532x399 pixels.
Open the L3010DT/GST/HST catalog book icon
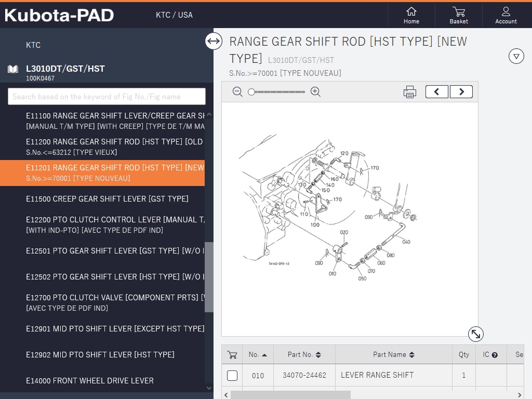pos(13,69)
